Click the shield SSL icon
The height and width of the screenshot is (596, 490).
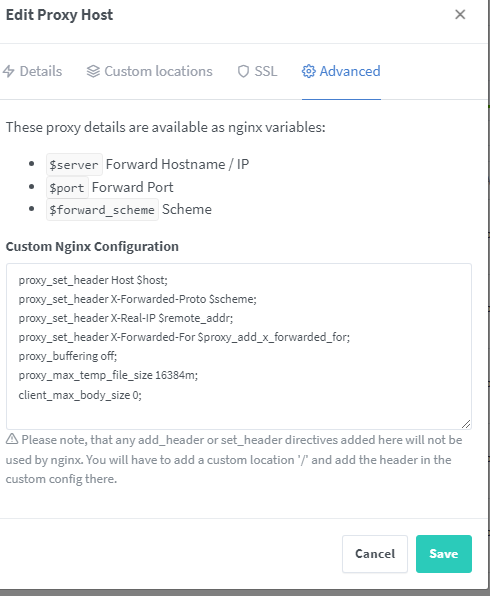pyautogui.click(x=243, y=71)
